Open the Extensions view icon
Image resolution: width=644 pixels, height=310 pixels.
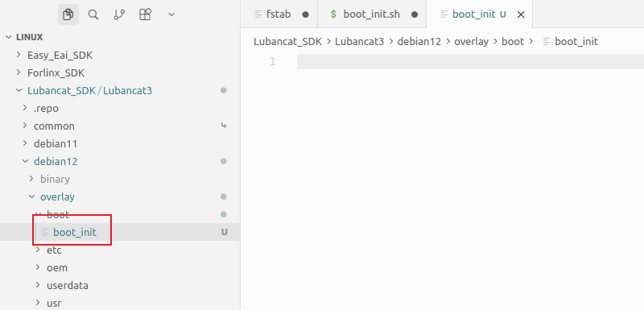pyautogui.click(x=146, y=14)
